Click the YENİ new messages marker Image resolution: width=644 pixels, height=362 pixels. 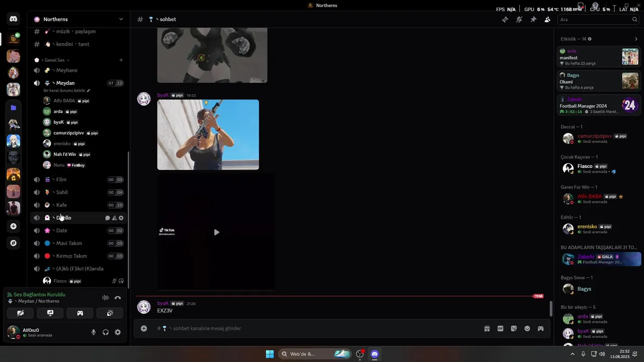tap(539, 296)
